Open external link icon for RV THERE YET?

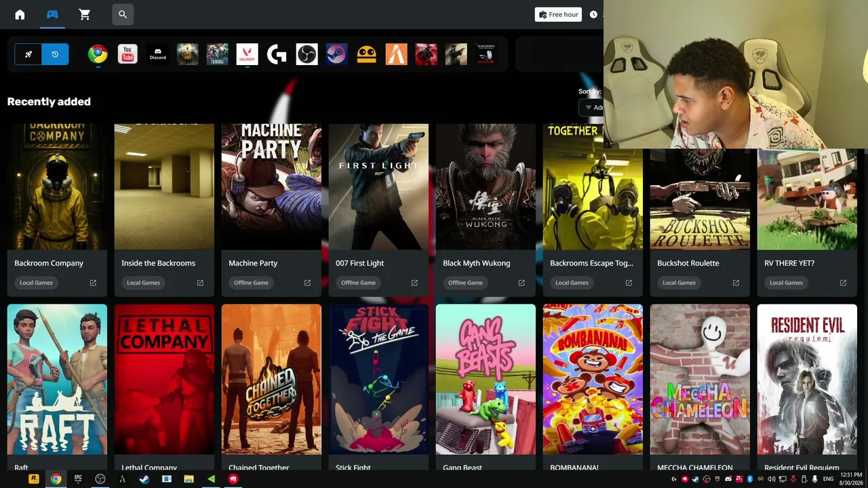point(843,283)
